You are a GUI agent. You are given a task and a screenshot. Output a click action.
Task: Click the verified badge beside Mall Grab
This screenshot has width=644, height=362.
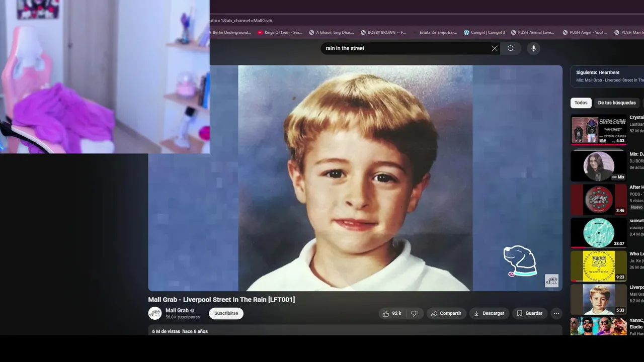[192, 311]
